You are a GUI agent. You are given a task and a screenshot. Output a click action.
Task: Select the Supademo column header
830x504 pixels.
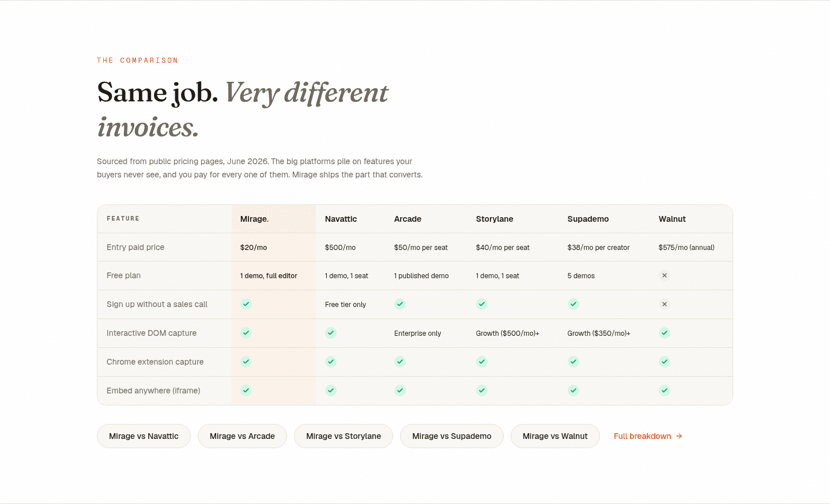pyautogui.click(x=588, y=219)
